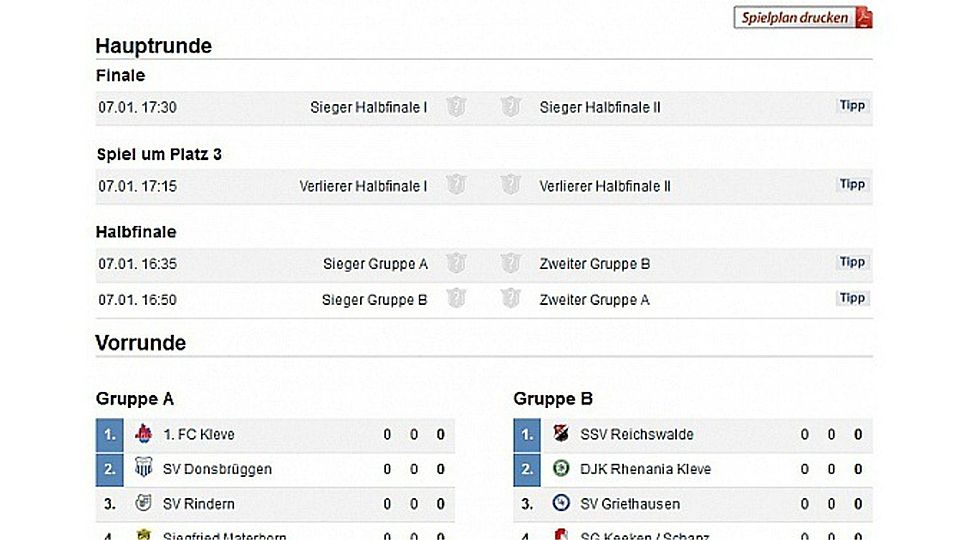Viewport: 960px width, 540px height.
Task: Click the SSV Reichswalde club crest
Action: point(561,433)
